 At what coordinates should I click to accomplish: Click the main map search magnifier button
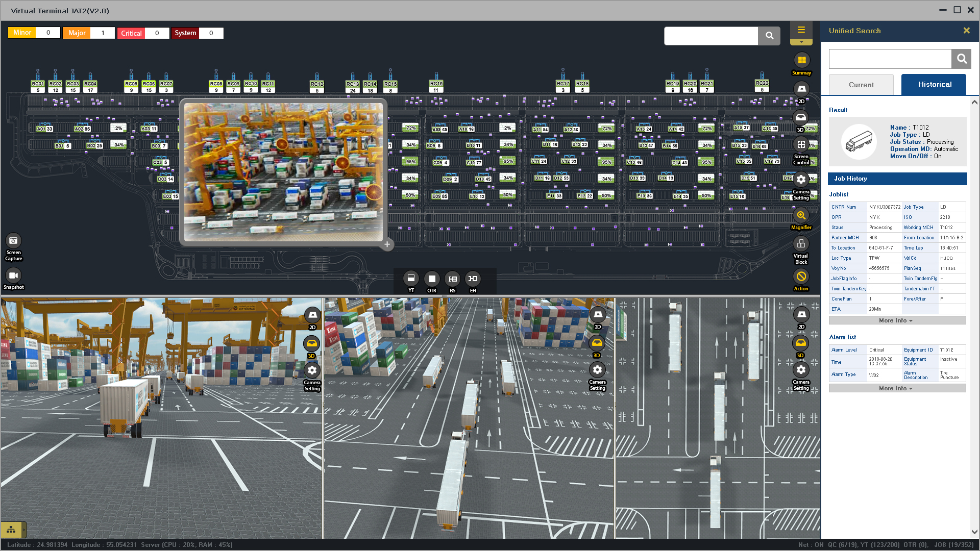769,36
